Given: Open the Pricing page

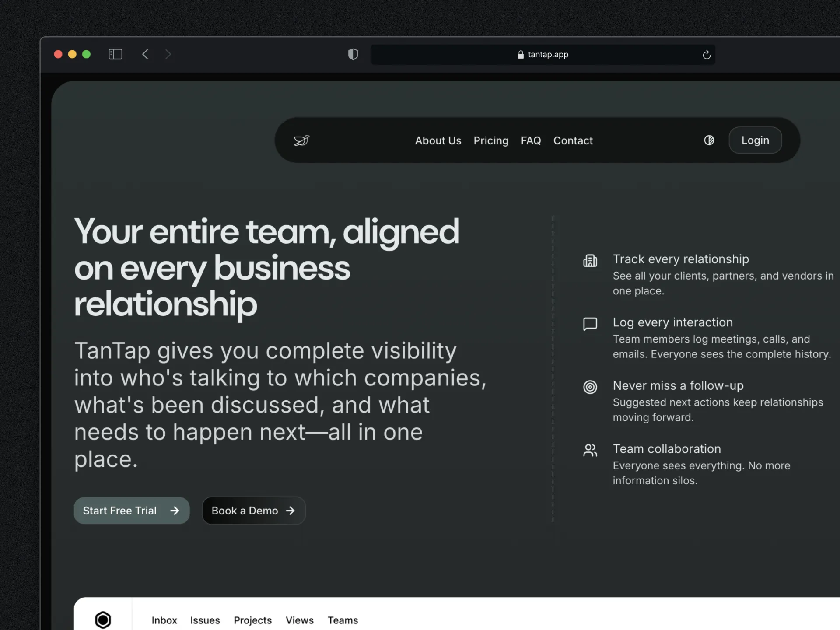Looking at the screenshot, I should pyautogui.click(x=491, y=140).
